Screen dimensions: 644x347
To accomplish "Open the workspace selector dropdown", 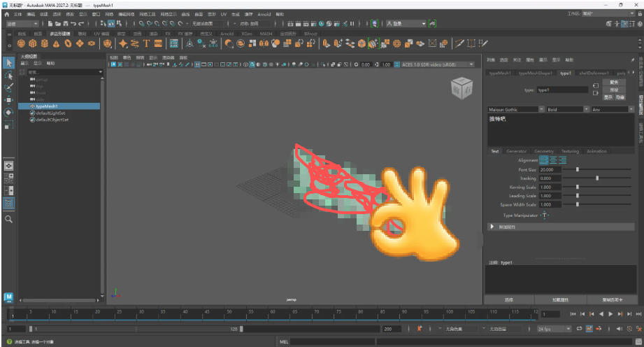I will click(608, 13).
